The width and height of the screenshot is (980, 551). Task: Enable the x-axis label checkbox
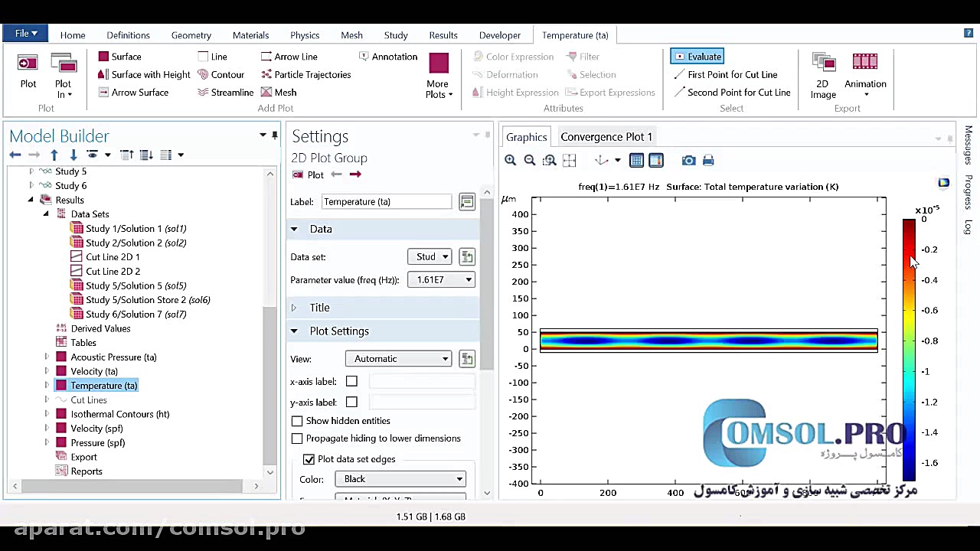[x=351, y=381]
